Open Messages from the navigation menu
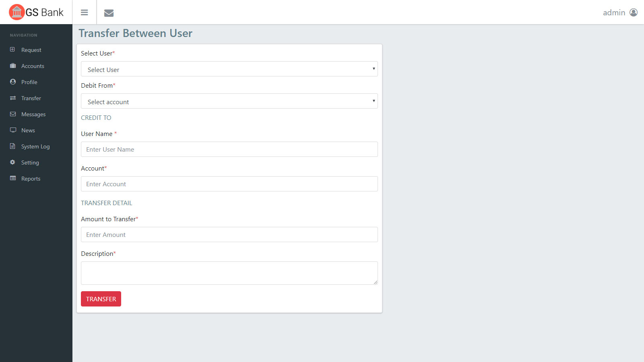Viewport: 644px width, 362px height. tap(33, 114)
